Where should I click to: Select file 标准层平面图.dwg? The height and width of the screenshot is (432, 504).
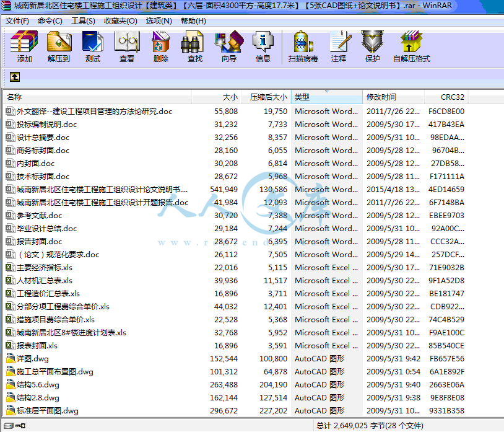(48, 411)
